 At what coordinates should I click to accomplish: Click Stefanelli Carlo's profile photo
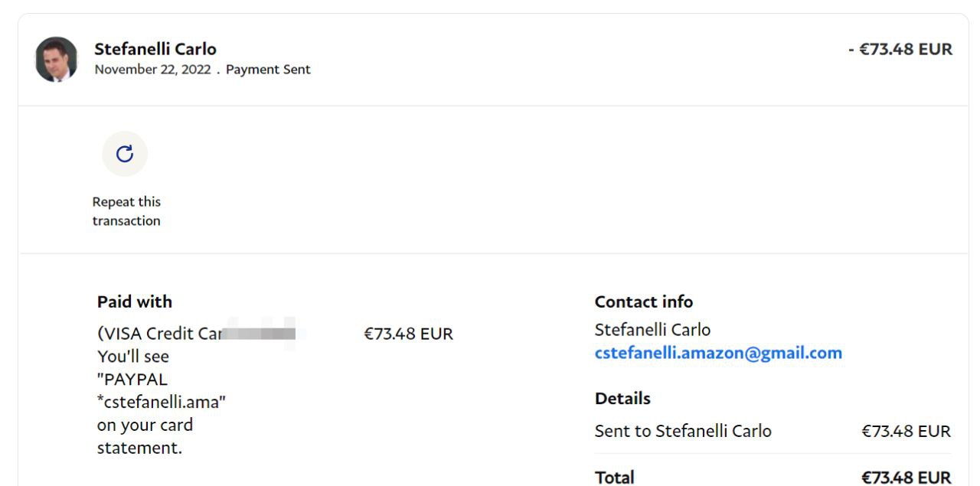tap(56, 59)
